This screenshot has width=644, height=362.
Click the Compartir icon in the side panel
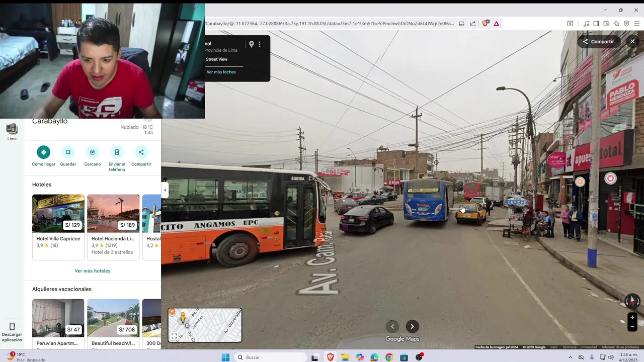point(141,152)
